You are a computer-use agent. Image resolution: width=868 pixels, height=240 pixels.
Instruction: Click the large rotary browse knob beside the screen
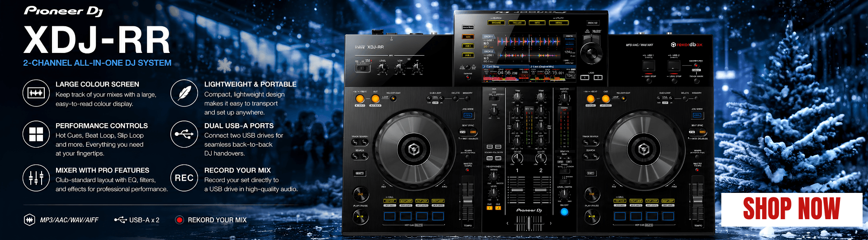(591, 53)
